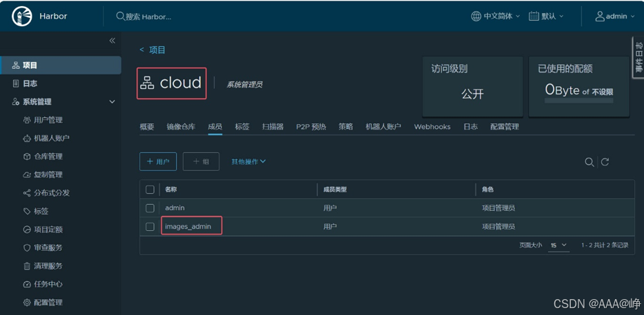This screenshot has width=644, height=315.
Task: Refresh the member list
Action: pyautogui.click(x=605, y=162)
